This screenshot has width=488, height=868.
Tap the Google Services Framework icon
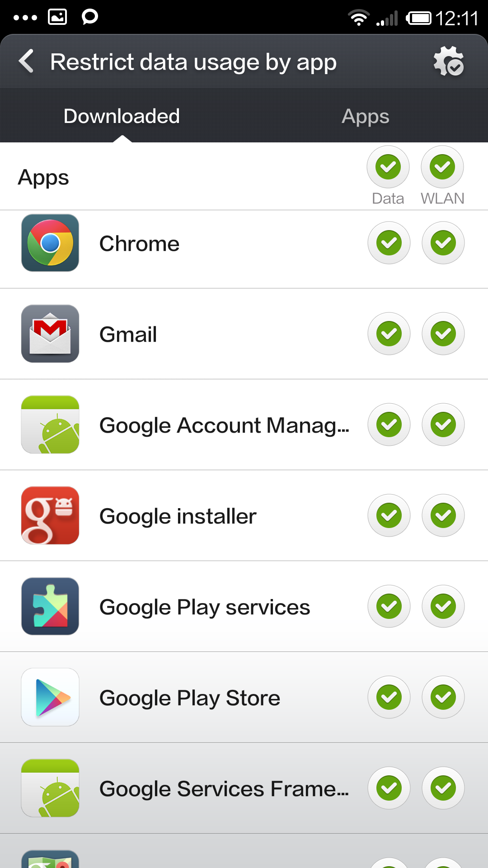click(50, 788)
